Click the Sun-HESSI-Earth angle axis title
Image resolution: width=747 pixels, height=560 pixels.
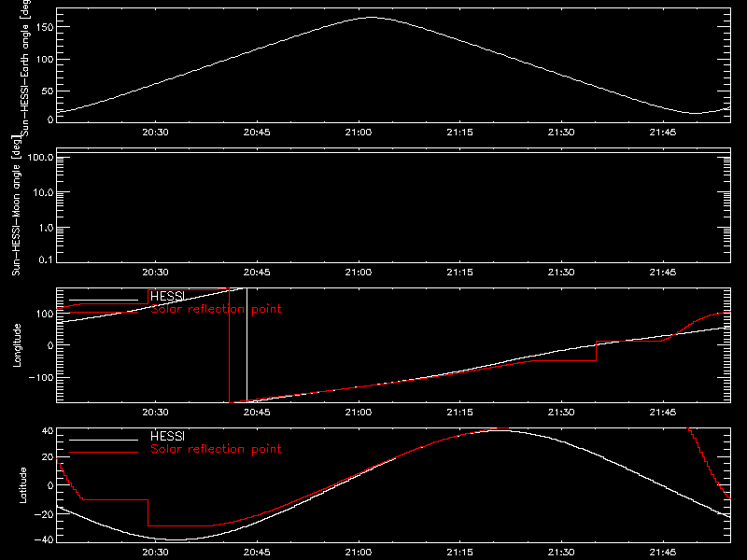(x=25, y=66)
